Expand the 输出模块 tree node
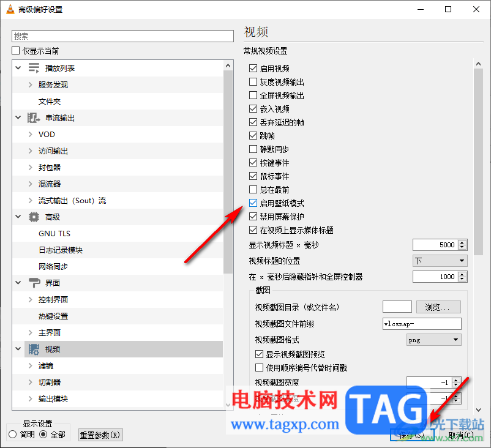 click(31, 399)
